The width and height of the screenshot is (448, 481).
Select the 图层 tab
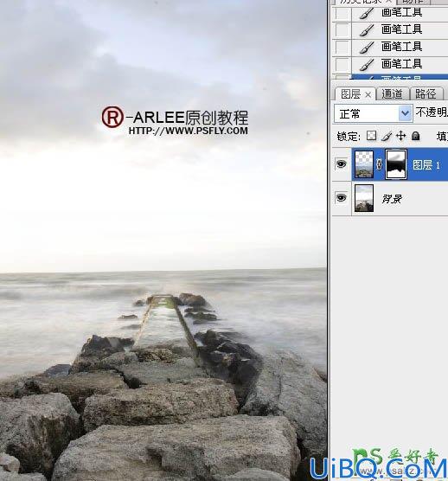[350, 94]
